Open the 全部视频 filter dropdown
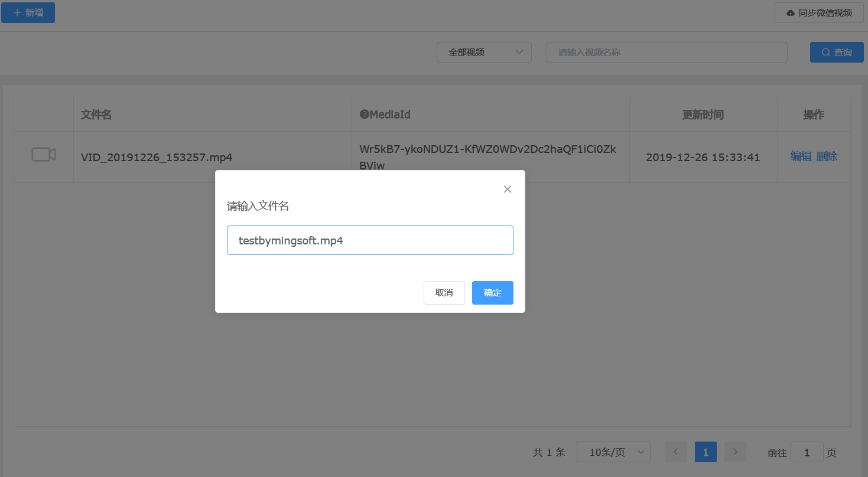Viewport: 868px width, 477px height. click(x=484, y=52)
